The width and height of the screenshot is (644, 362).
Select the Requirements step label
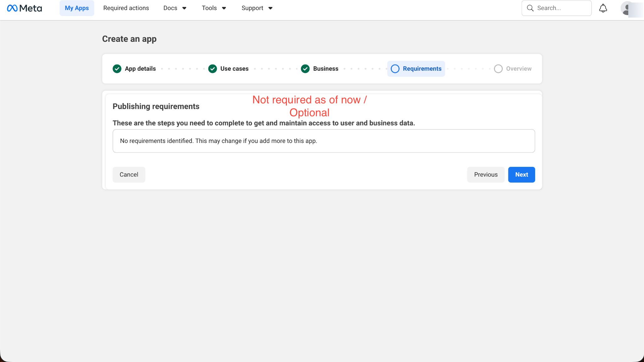click(422, 69)
